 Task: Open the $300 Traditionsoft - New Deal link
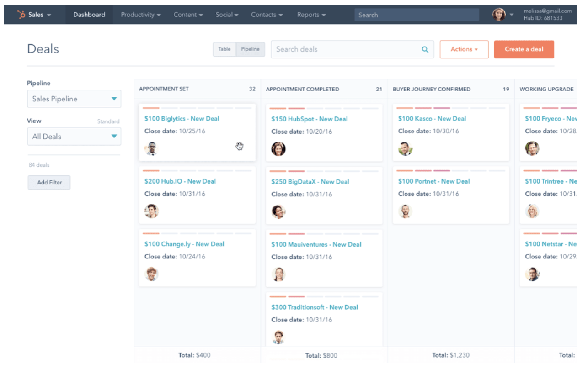tap(315, 307)
